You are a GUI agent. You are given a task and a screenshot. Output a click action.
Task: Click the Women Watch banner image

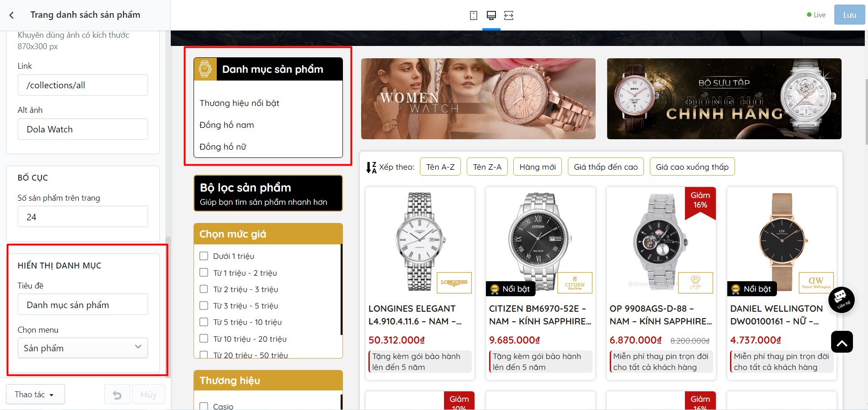pyautogui.click(x=478, y=99)
